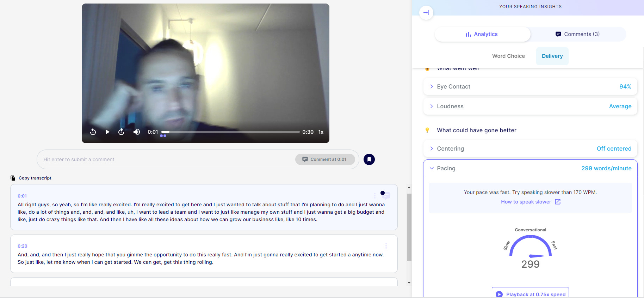Image resolution: width=644 pixels, height=298 pixels.
Task: Select the Word Choice sub-tab
Action: coord(508,56)
